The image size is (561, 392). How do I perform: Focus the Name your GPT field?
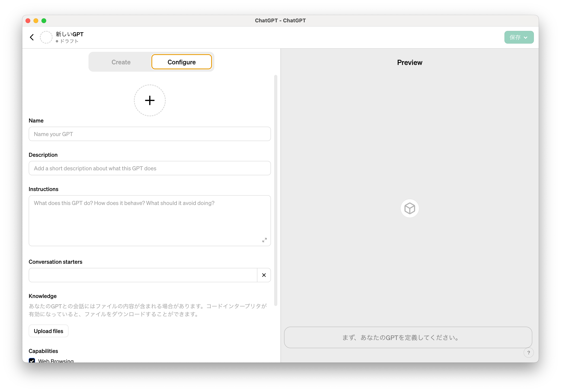click(x=150, y=134)
